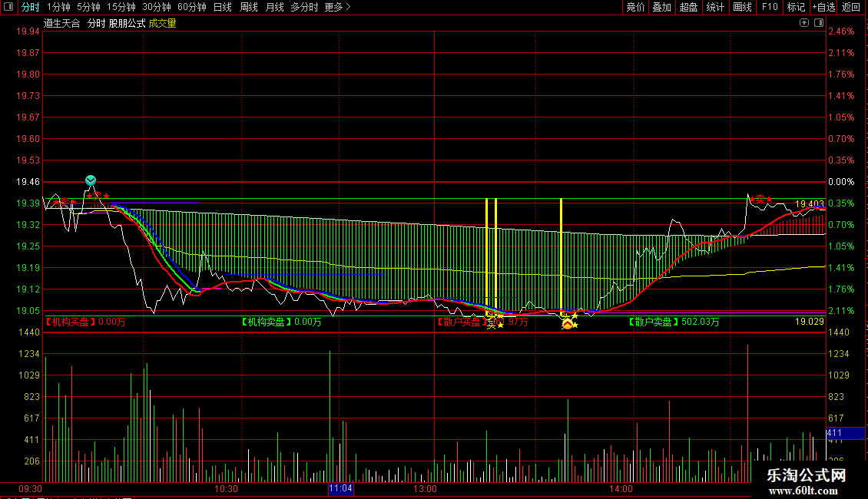Click the 超盘 button
This screenshot has height=499, width=868.
[688, 7]
